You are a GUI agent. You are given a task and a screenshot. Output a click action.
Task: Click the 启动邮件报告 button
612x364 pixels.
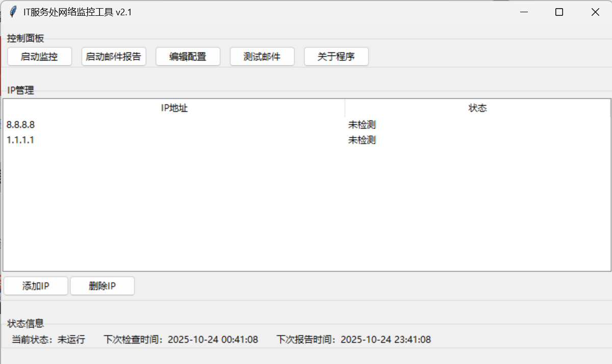(x=114, y=56)
